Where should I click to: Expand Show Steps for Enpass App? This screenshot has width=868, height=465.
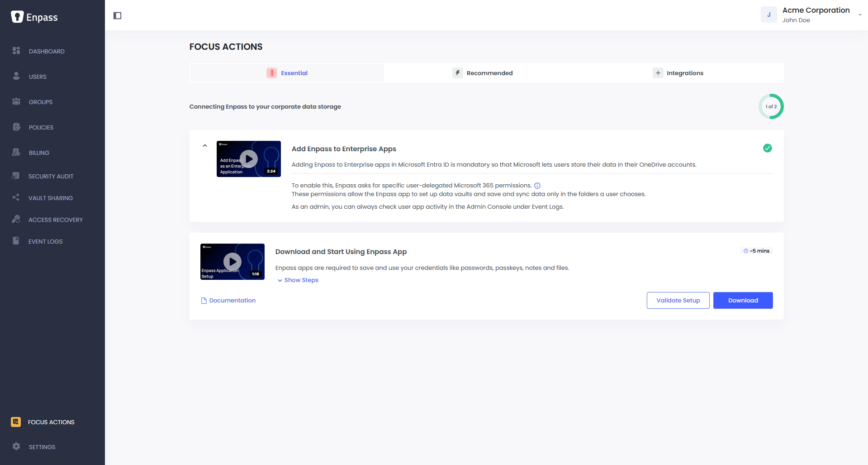(x=298, y=280)
